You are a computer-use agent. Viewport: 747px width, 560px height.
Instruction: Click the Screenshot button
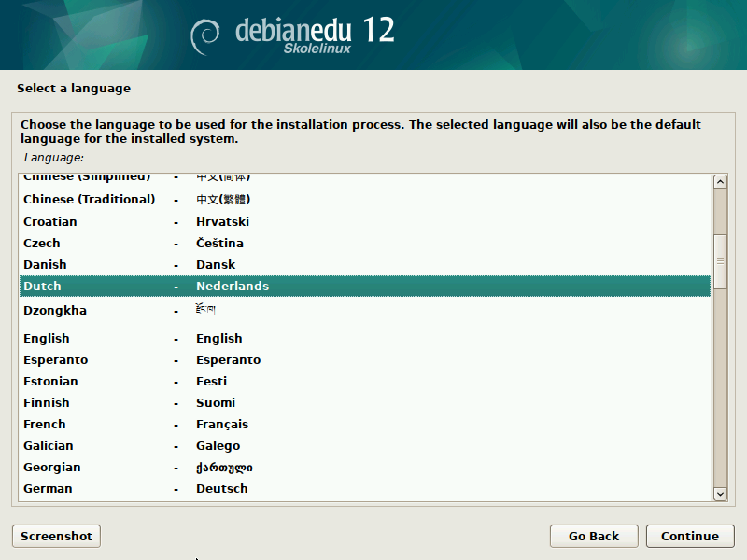tap(56, 536)
